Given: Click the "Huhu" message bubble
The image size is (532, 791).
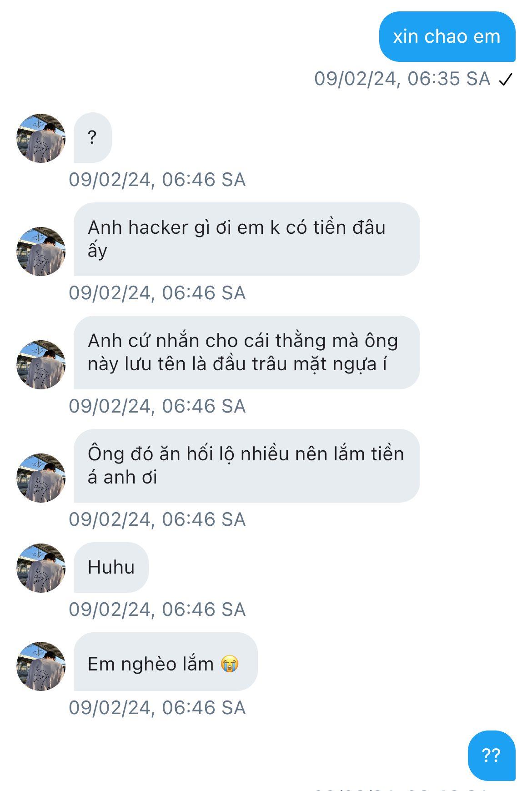Looking at the screenshot, I should (x=111, y=567).
